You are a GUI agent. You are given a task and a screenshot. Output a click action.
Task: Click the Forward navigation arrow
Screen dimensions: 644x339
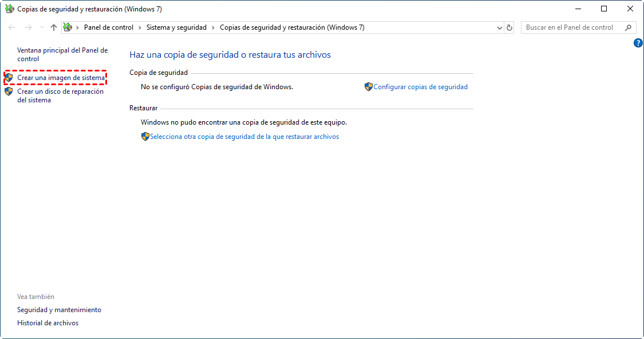tap(29, 27)
